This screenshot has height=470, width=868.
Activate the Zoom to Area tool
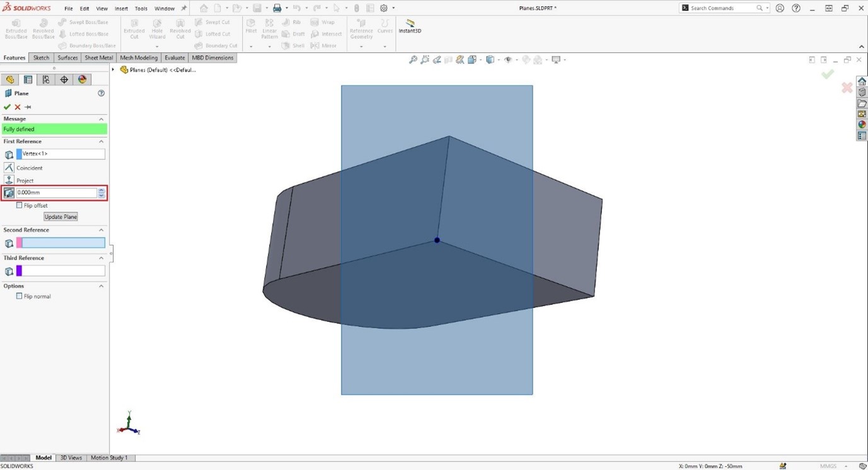pos(425,59)
